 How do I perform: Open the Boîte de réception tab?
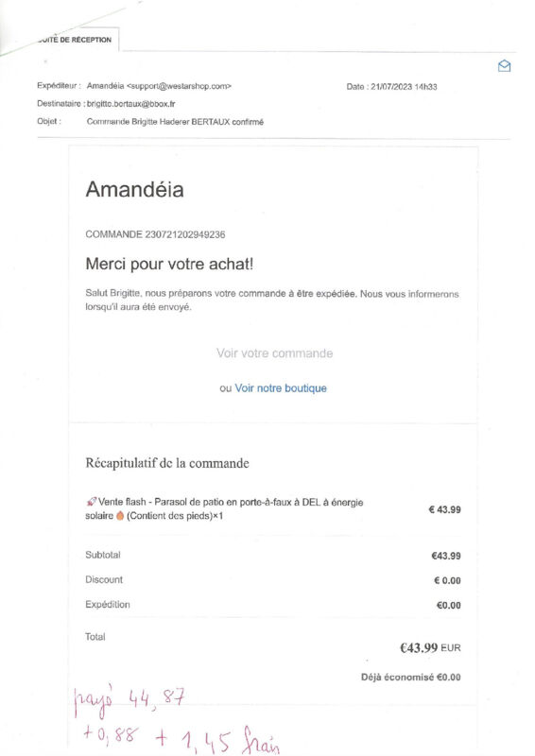[74, 40]
